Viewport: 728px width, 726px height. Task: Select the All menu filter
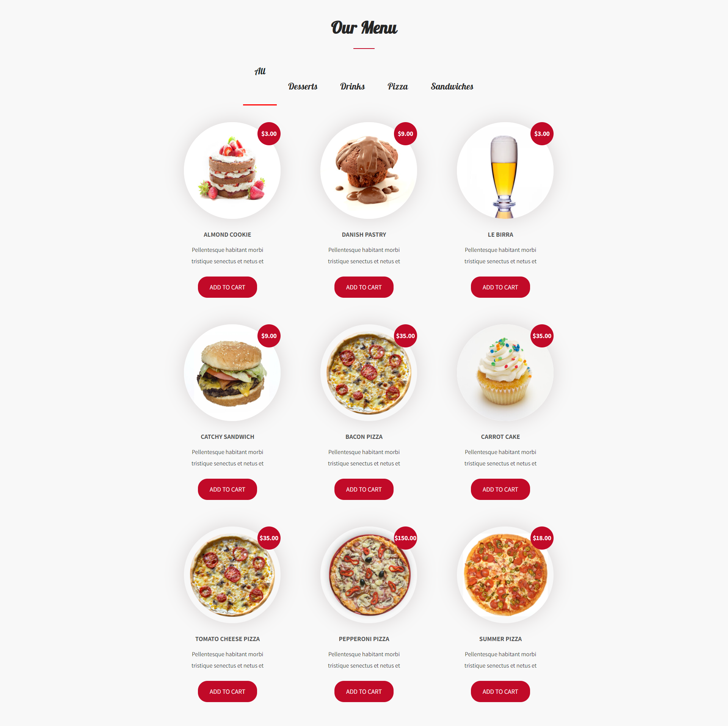tap(260, 71)
